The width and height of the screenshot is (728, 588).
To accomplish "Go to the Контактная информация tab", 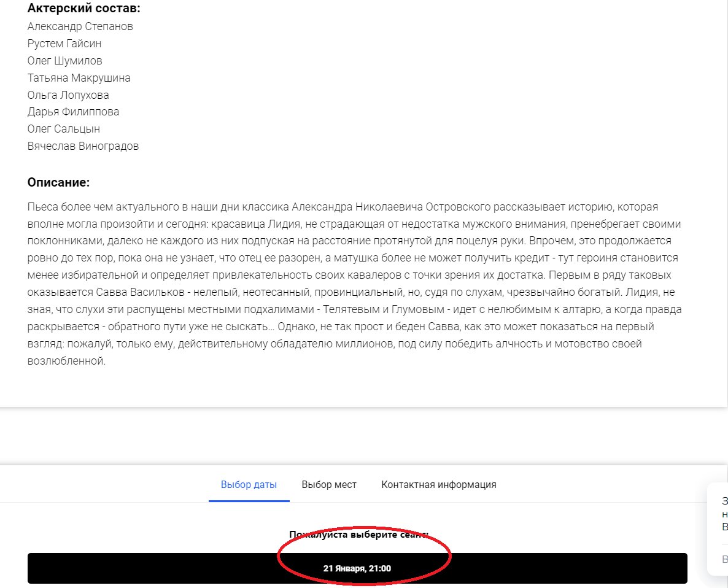I will point(438,484).
